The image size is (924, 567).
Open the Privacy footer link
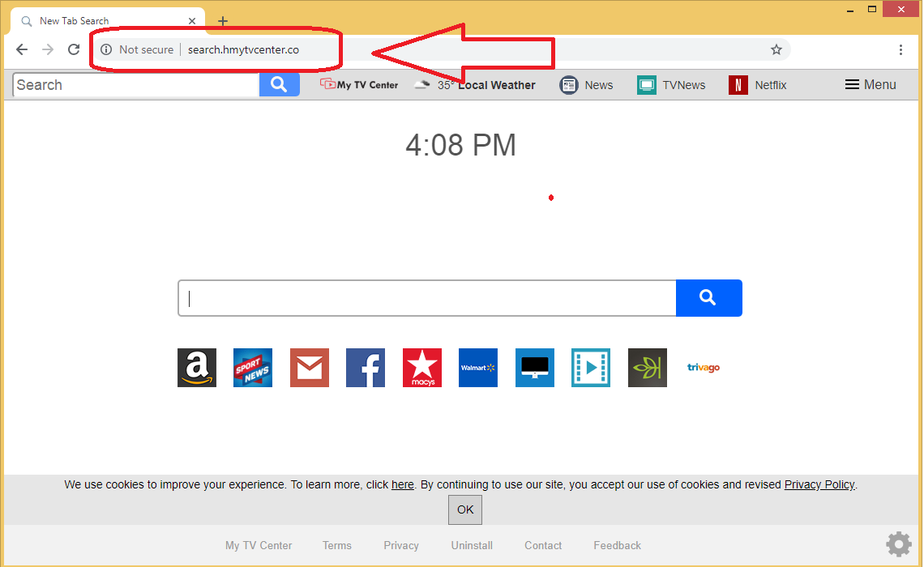point(401,545)
